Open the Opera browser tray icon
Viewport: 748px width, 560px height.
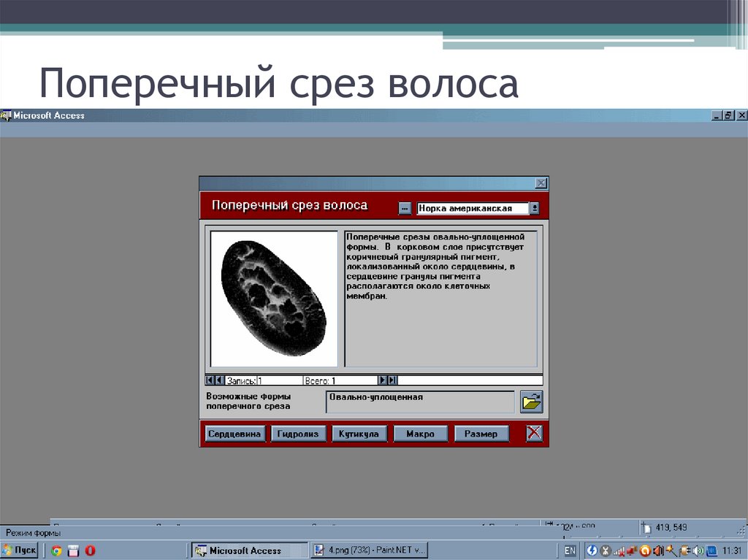646,550
